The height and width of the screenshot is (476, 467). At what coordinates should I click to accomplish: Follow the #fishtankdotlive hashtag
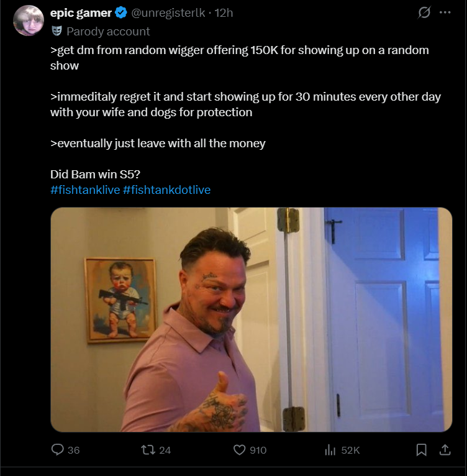pos(166,190)
